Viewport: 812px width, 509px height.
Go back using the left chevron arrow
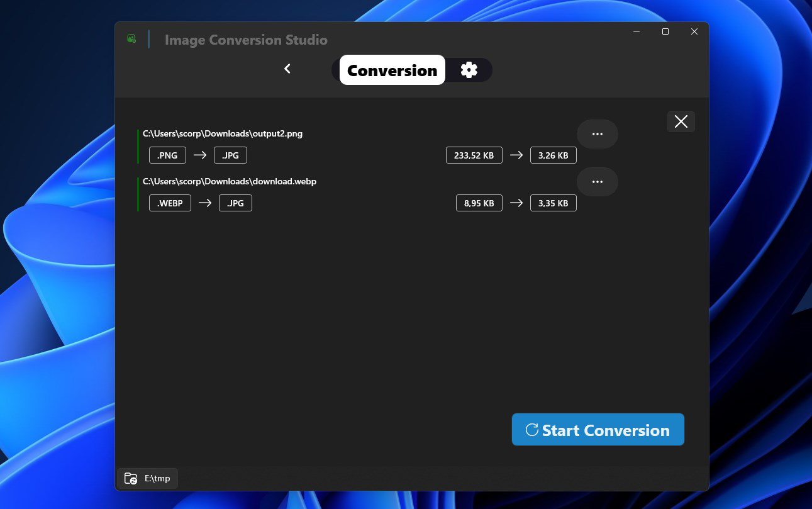[287, 69]
